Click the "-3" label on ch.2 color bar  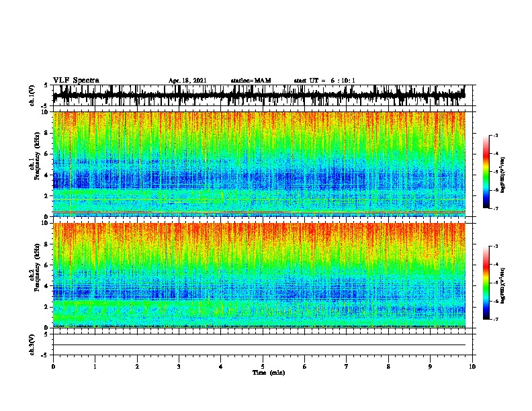[496, 246]
